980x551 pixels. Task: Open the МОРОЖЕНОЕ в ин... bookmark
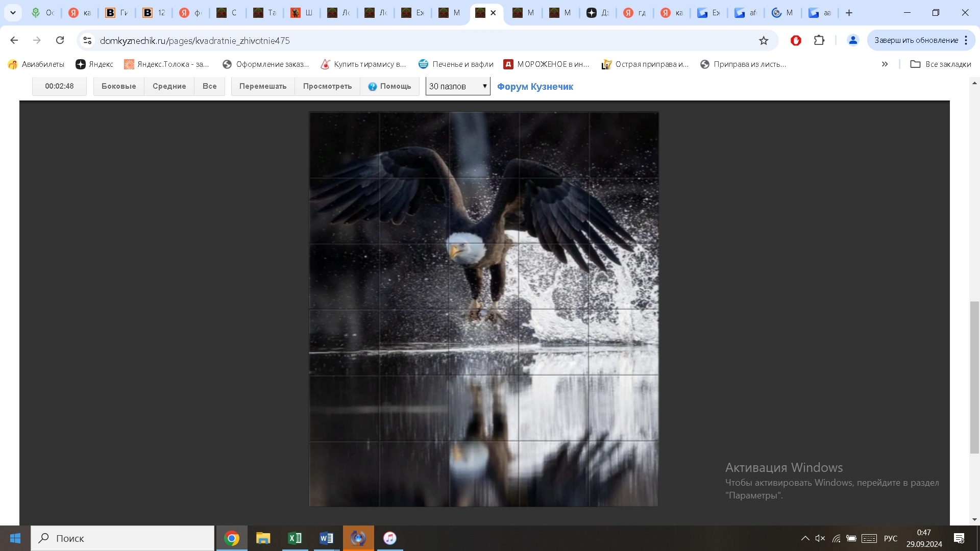click(x=547, y=64)
